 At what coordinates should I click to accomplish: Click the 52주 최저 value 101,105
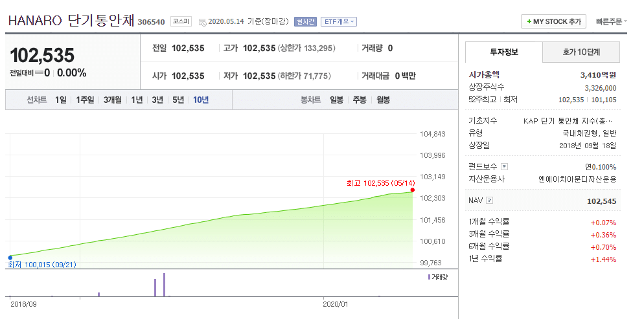pyautogui.click(x=604, y=100)
